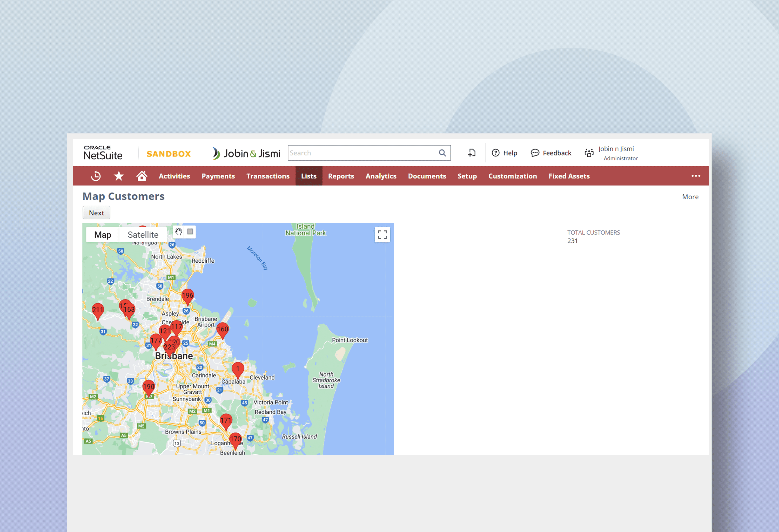This screenshot has height=532, width=779.
Task: Open the recent records clock icon
Action: [x=96, y=175]
